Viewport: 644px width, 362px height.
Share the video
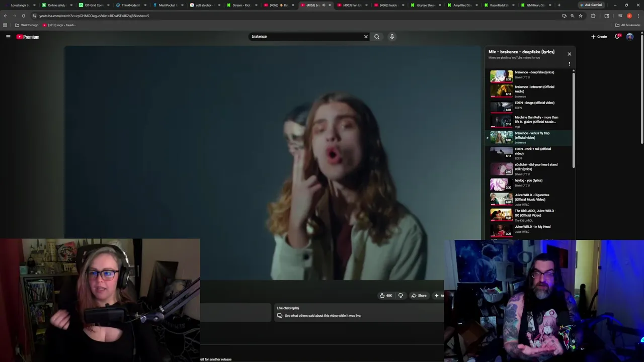[x=419, y=296]
